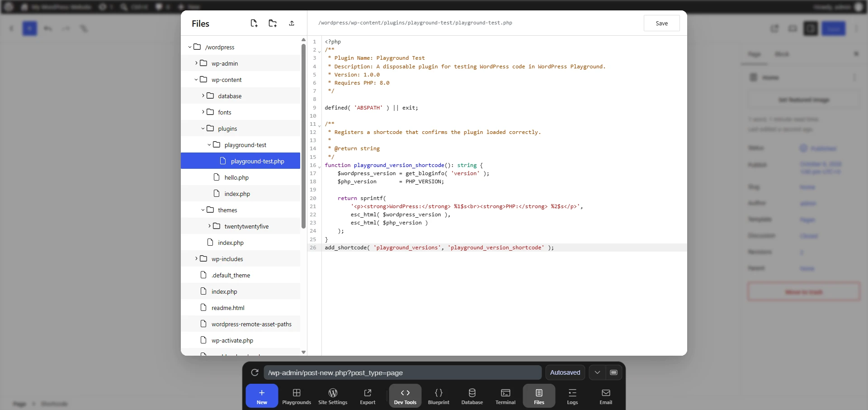Click the undo icon in background editor
This screenshot has height=410, width=868.
coord(48,29)
